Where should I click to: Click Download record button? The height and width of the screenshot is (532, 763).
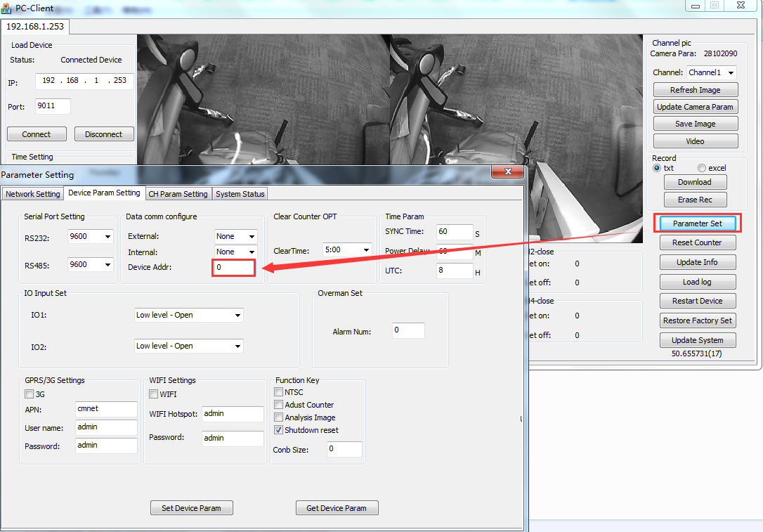tap(695, 182)
